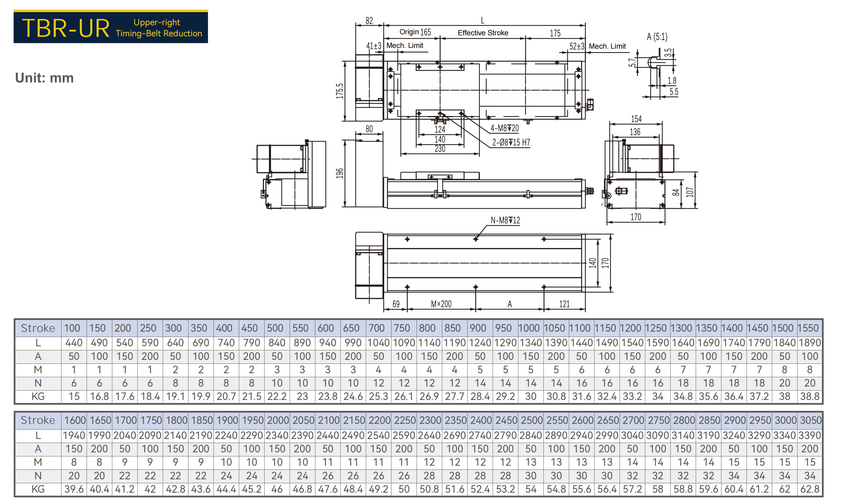Click the 'N-M8▼12' mounting hole callout
The image size is (841, 504).
coord(505,220)
